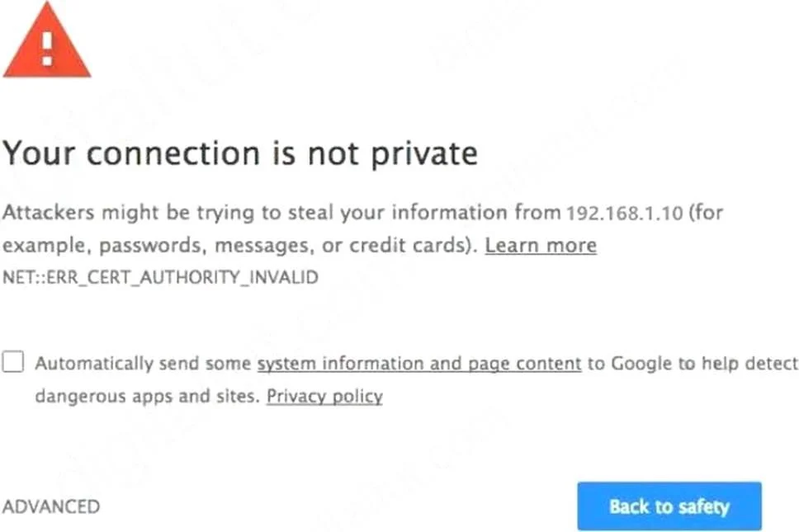
Task: Click the NET::ERR_CERT_AUTHORITY_INVALID error code
Action: (160, 277)
